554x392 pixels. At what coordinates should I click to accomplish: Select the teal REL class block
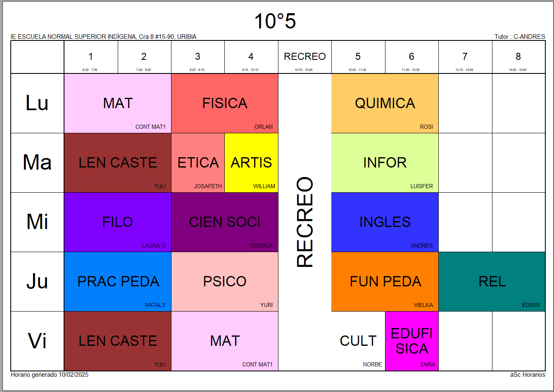492,281
